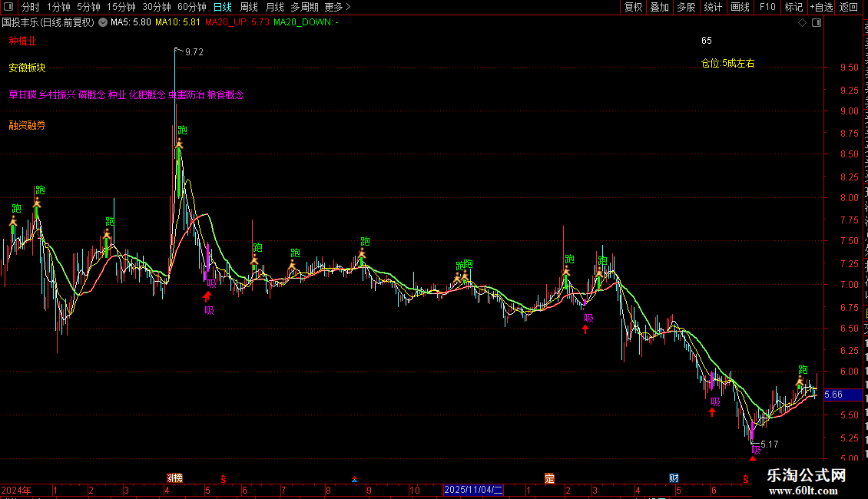Click the 涨榜 event marker on timeline
The image size is (868, 499).
pyautogui.click(x=175, y=478)
